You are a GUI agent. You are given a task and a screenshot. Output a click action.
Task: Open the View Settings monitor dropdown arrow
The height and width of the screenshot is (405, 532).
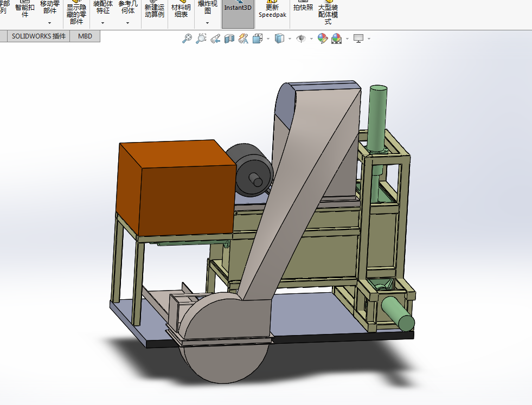[369, 38]
